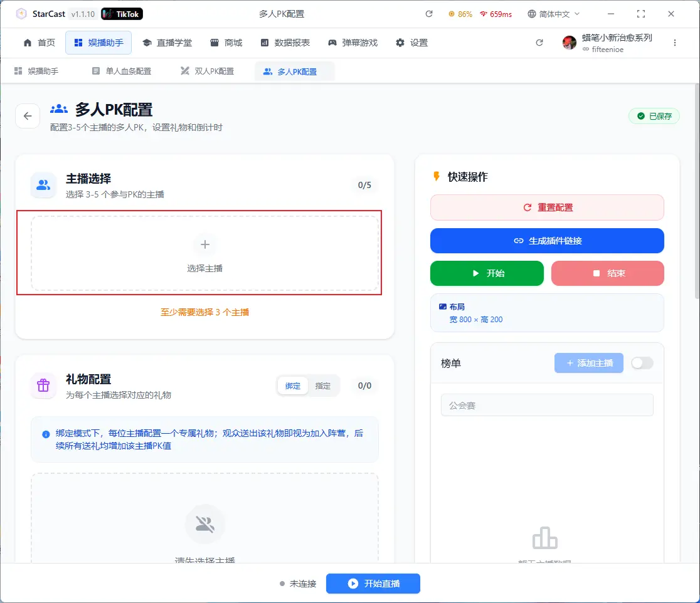Image resolution: width=700 pixels, height=603 pixels.
Task: Click the 生成插件链接 button
Action: coord(547,241)
